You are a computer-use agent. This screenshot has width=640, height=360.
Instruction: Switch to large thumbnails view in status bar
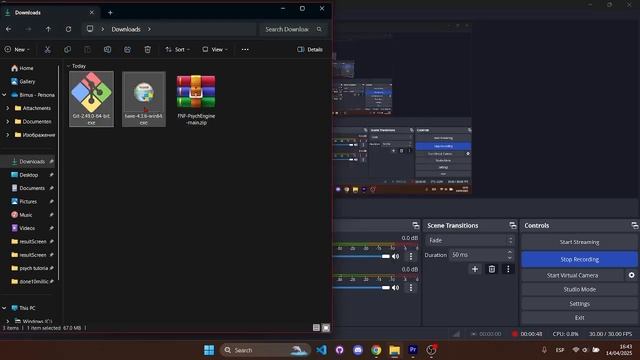pyautogui.click(x=326, y=327)
